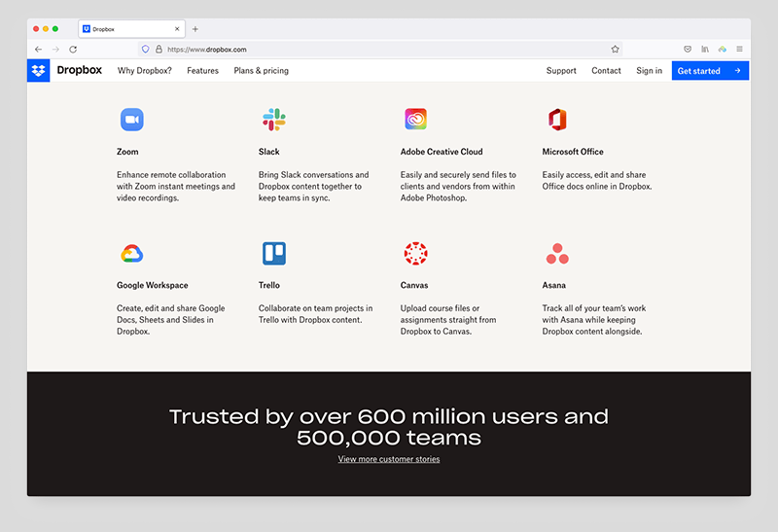Image resolution: width=778 pixels, height=532 pixels.
Task: Click the colorful cloud extension icon
Action: [x=722, y=50]
